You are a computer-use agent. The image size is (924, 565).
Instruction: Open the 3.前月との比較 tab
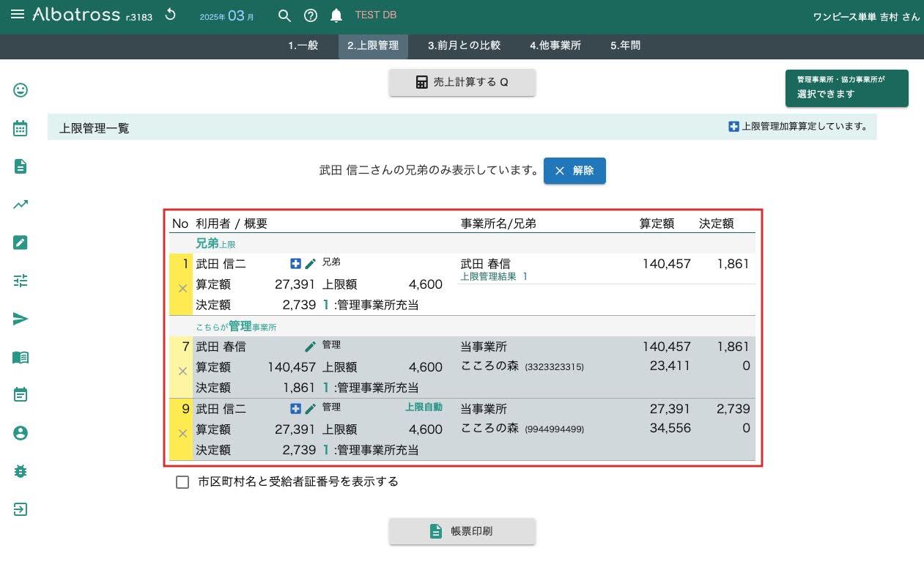tap(465, 45)
